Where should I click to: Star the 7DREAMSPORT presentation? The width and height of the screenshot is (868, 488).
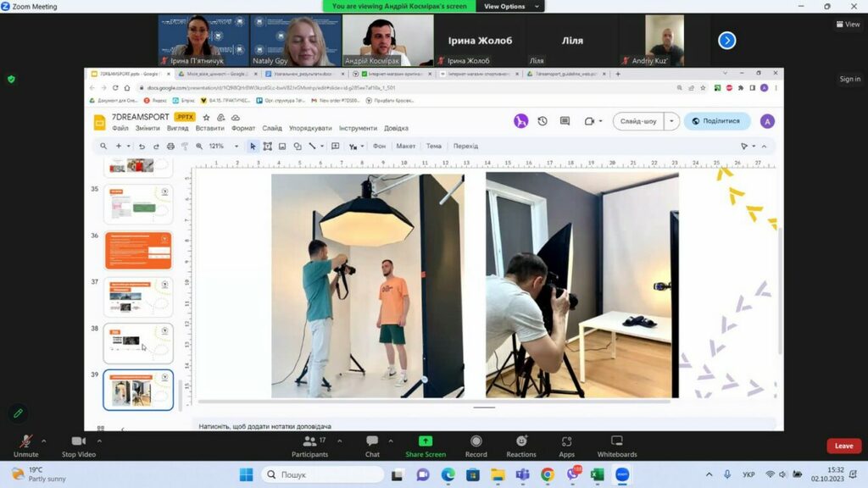point(207,117)
